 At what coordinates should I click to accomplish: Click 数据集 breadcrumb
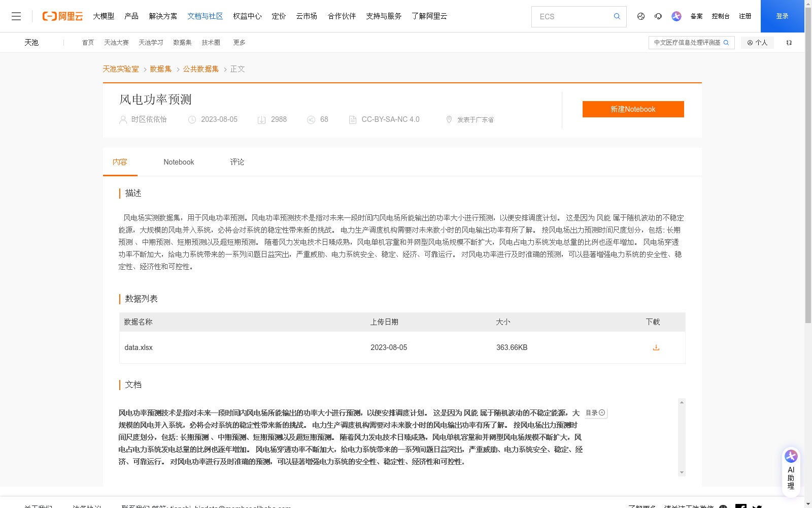click(x=161, y=69)
